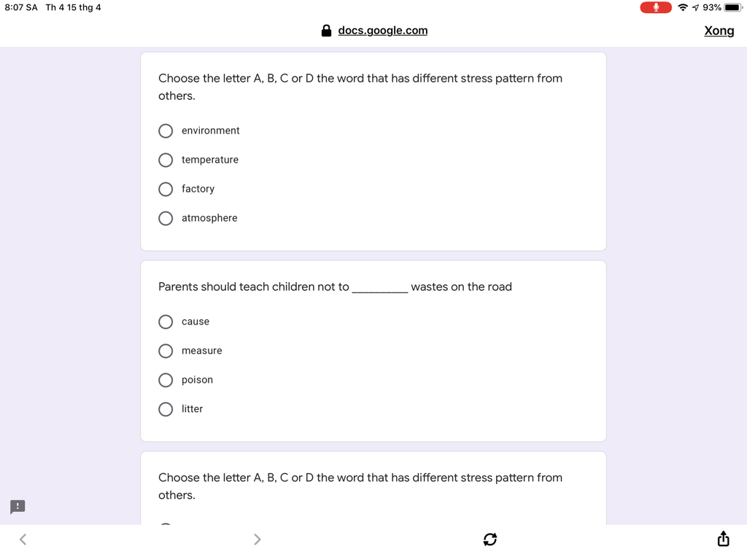Click the lock icon beside docs.google.com
The image size is (747, 560).
pos(326,31)
